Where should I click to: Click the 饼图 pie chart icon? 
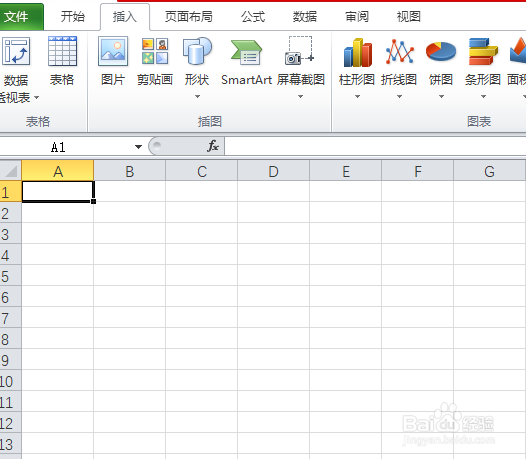[441, 52]
